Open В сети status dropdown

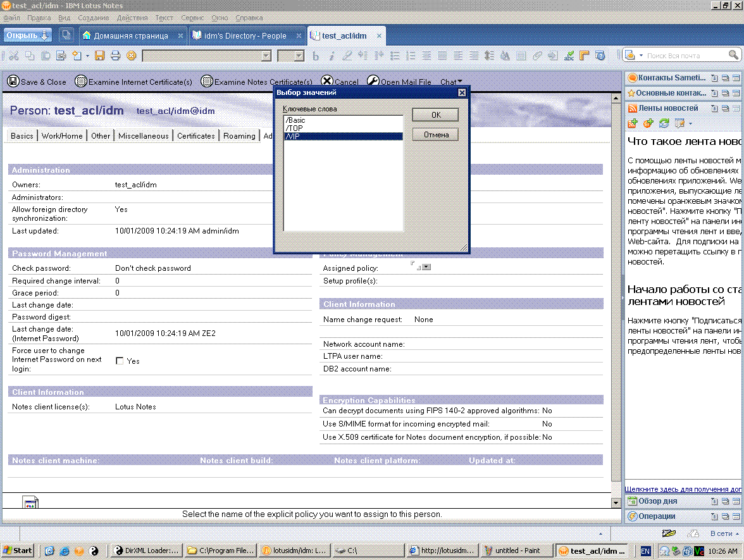point(724,533)
